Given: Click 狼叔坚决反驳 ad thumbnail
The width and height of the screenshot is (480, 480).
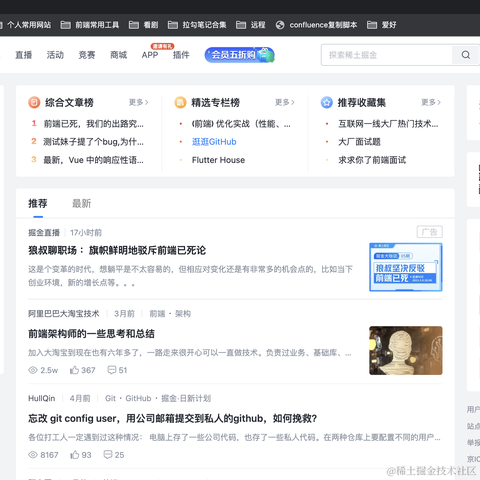Looking at the screenshot, I should coord(406,267).
